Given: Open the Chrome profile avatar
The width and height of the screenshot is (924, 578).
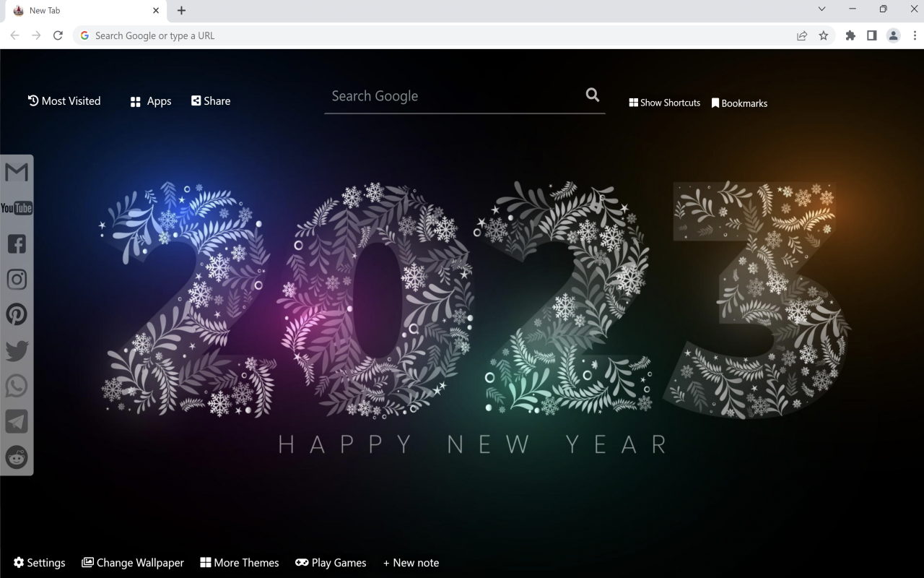Looking at the screenshot, I should [x=894, y=35].
